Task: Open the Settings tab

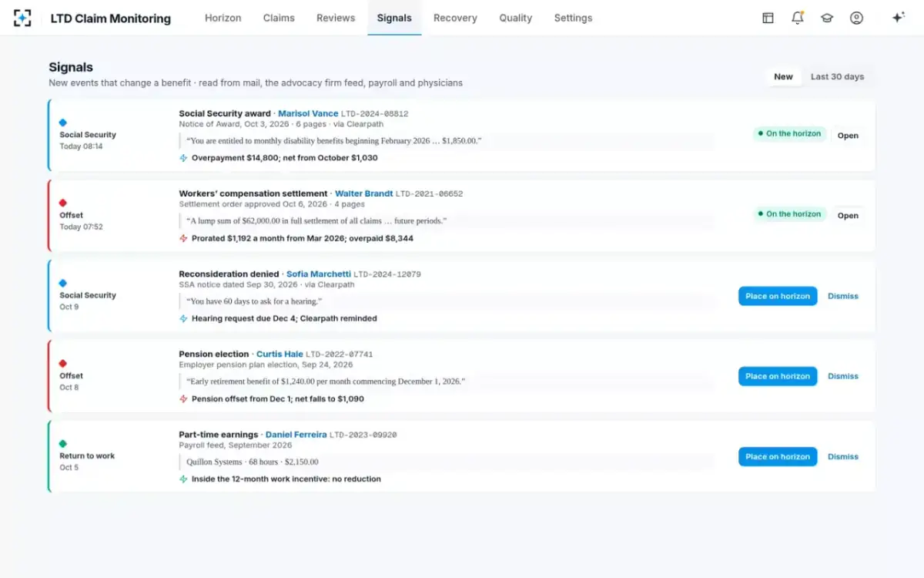Action: pos(573,18)
